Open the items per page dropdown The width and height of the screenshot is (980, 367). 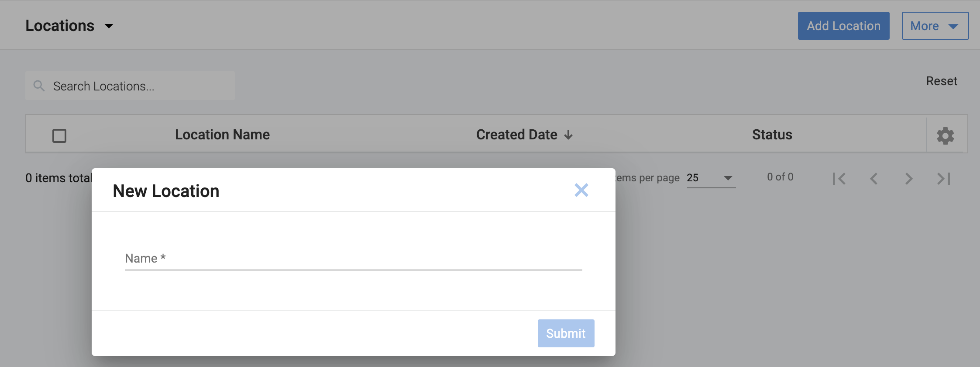(x=711, y=178)
